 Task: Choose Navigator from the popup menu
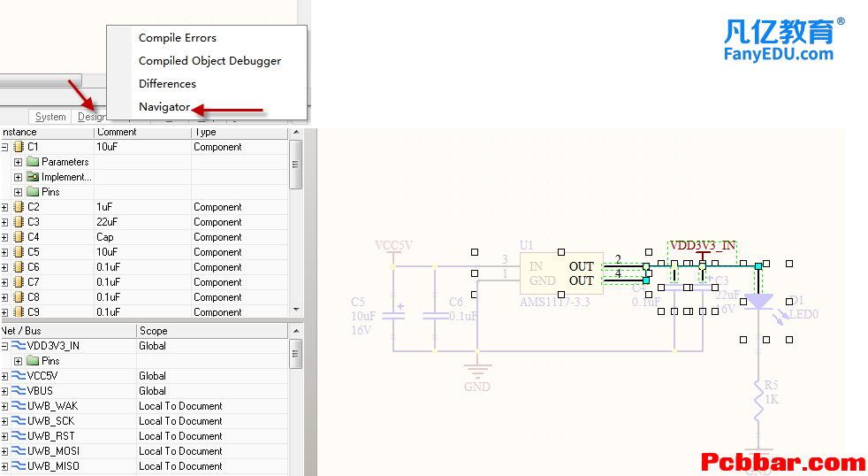[164, 107]
